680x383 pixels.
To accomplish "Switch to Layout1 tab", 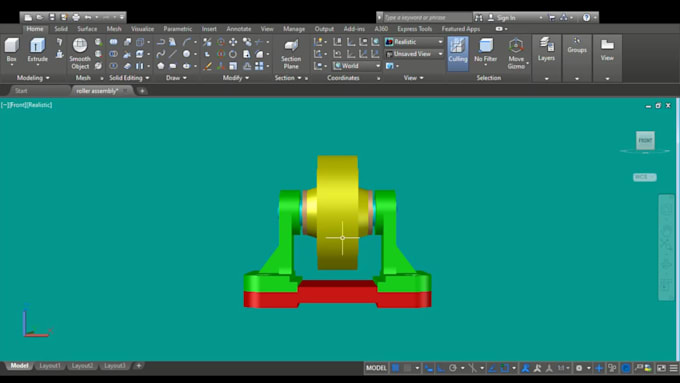I will point(50,366).
